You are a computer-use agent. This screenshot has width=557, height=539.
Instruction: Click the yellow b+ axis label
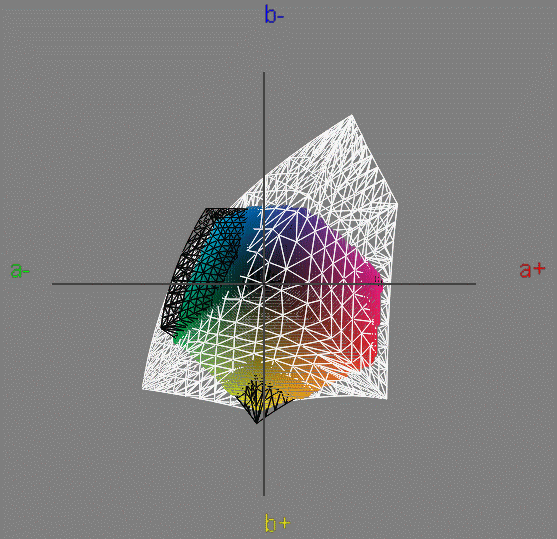pos(277,523)
